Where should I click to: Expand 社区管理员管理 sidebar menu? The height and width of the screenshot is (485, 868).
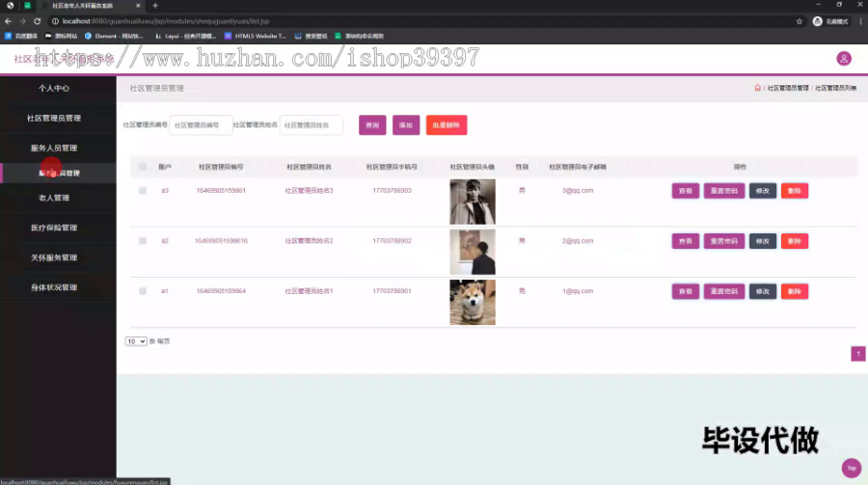pos(54,118)
